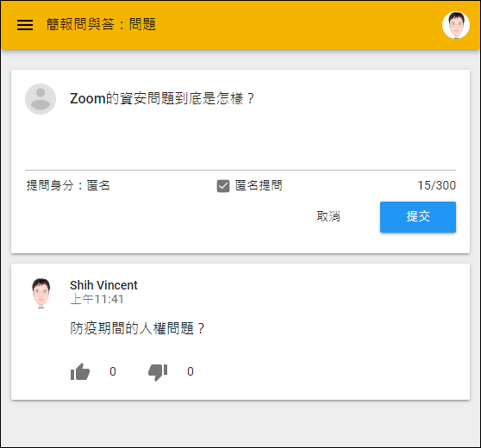The image size is (481, 448).
Task: Click the 簡報問與答：問題 page title
Action: point(101,24)
